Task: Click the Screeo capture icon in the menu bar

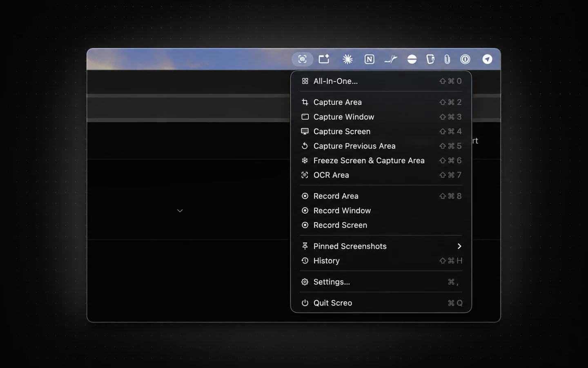Action: pos(302,59)
